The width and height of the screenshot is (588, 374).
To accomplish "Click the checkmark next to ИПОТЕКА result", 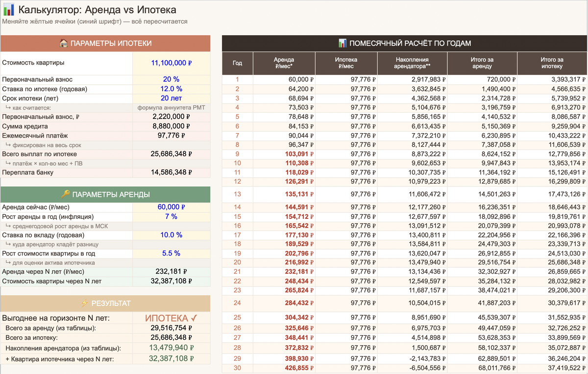I will pos(194,318).
